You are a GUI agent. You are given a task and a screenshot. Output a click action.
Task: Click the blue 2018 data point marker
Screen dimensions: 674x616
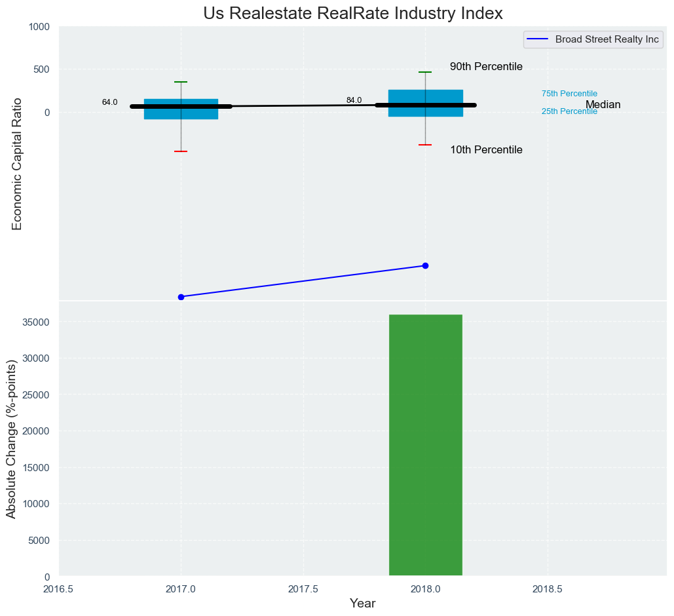[425, 265]
